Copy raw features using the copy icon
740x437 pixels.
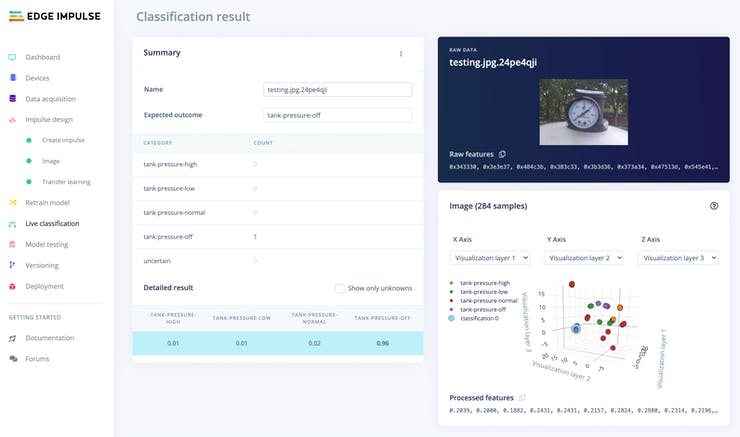pos(502,154)
